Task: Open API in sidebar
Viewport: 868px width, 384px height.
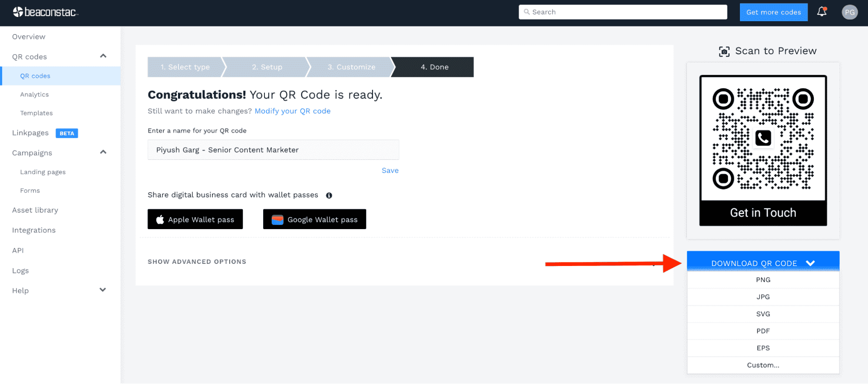Action: (18, 250)
